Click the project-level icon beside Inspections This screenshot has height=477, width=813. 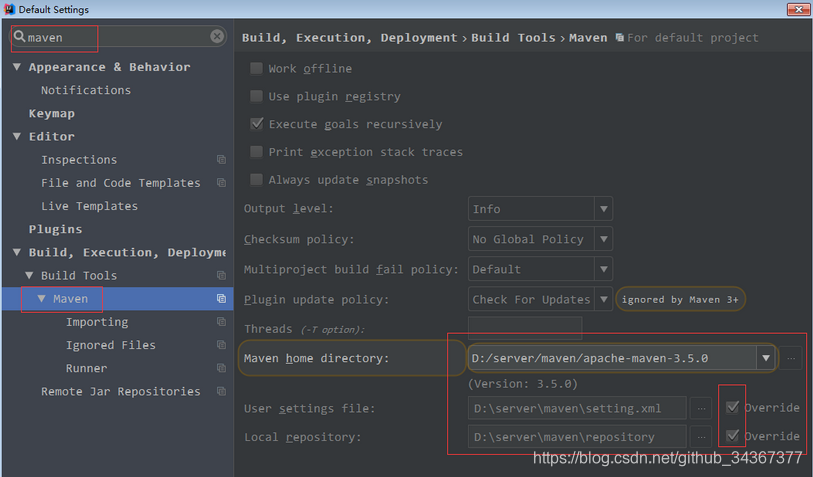pyautogui.click(x=221, y=160)
